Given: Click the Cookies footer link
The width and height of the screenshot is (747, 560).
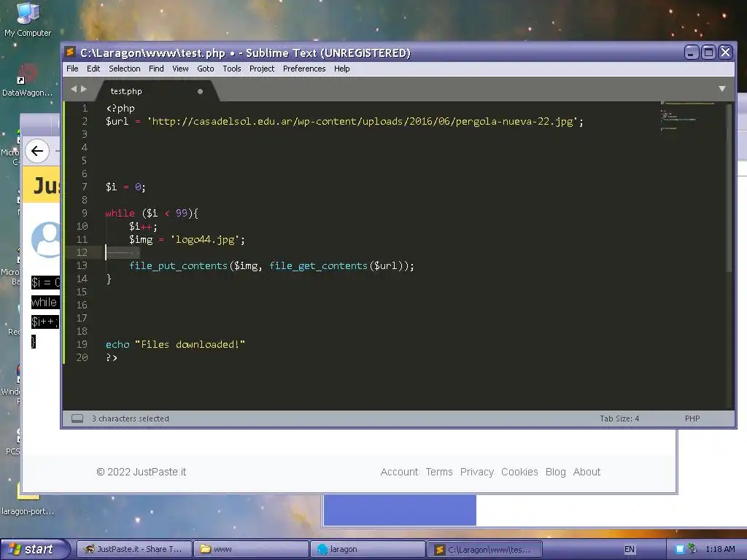Looking at the screenshot, I should (x=519, y=472).
